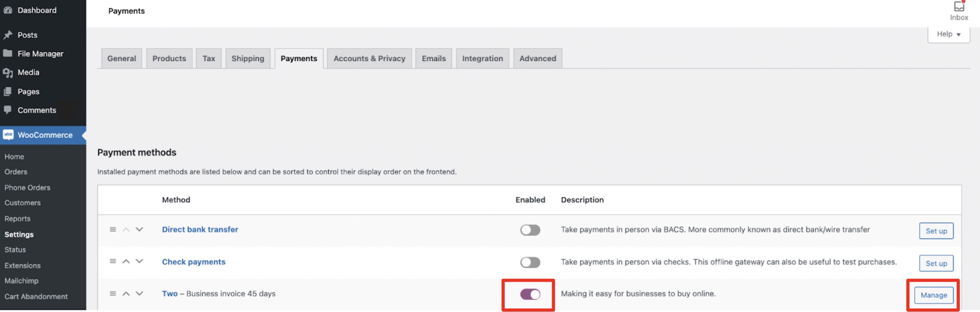Move Check payments down
The height and width of the screenshot is (312, 980).
click(139, 261)
